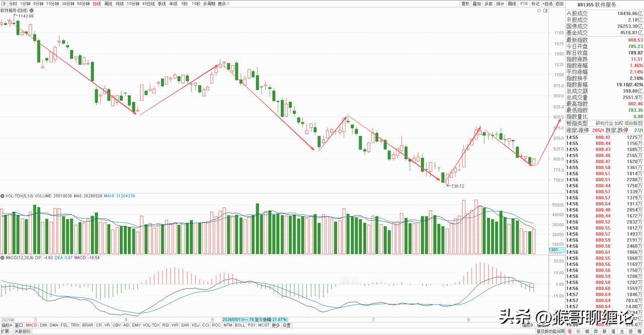Image resolution: width=644 pixels, height=335 pixels.
Task: Click 成份股 constituent stocks link
Action: (x=631, y=123)
